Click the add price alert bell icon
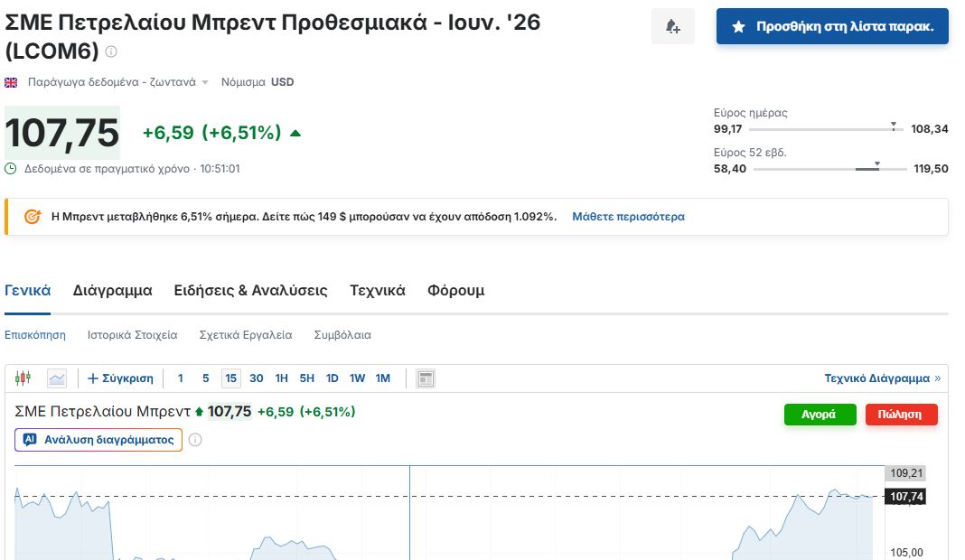The width and height of the screenshot is (965, 560). click(673, 27)
